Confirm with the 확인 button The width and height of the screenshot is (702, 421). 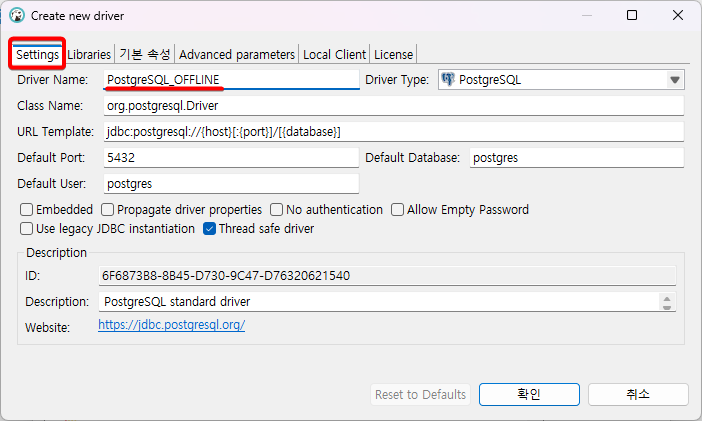[529, 395]
